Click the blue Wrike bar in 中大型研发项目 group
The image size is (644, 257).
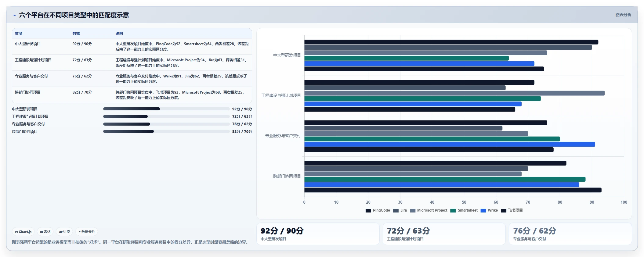coord(419,64)
